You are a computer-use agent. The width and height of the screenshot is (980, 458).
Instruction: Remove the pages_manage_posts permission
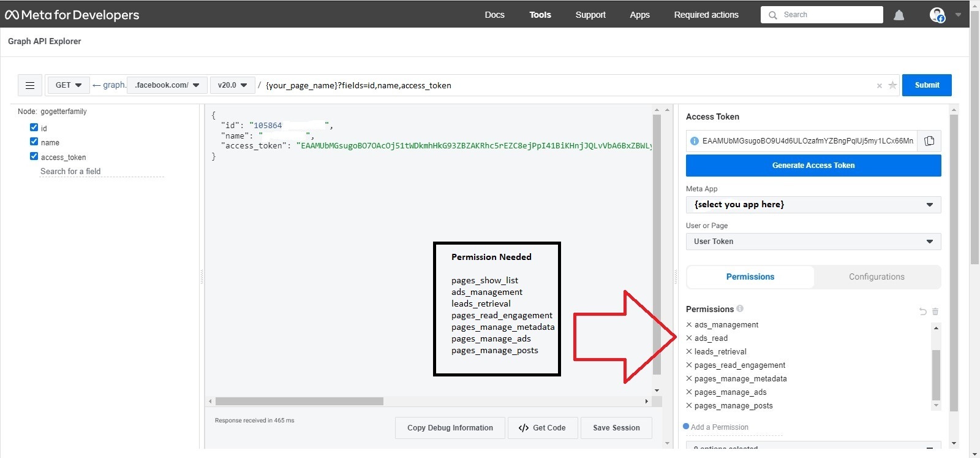coord(689,405)
